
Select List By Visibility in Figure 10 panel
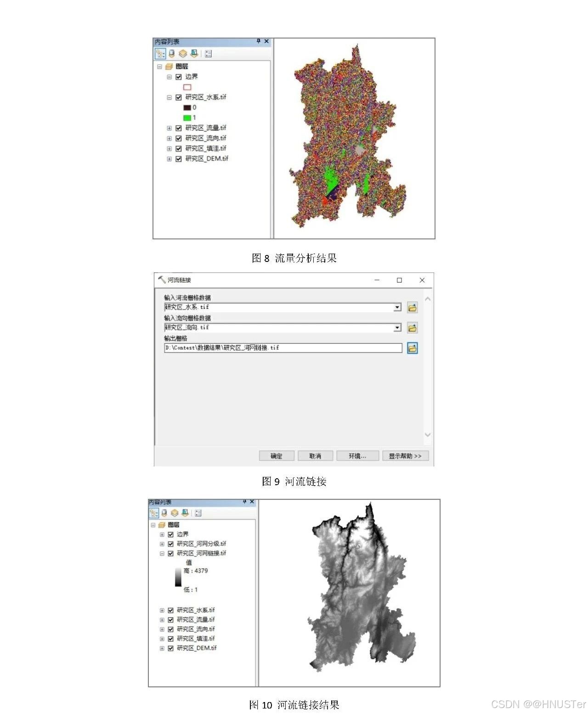coord(175,513)
